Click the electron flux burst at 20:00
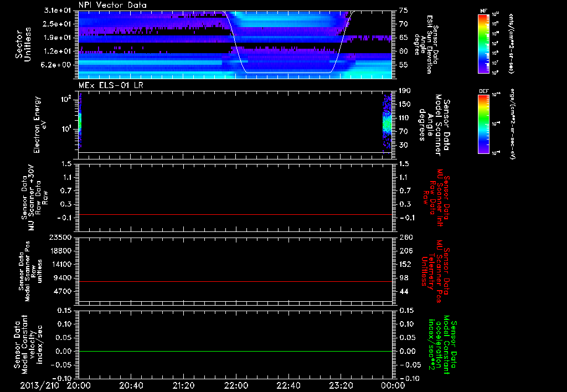The height and width of the screenshot is (392, 567). [x=80, y=121]
